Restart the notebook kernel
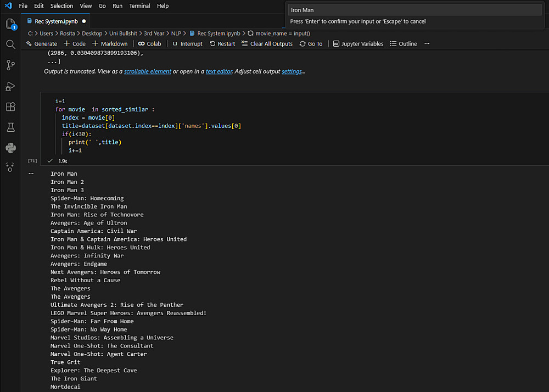The image size is (549, 392). pyautogui.click(x=222, y=44)
